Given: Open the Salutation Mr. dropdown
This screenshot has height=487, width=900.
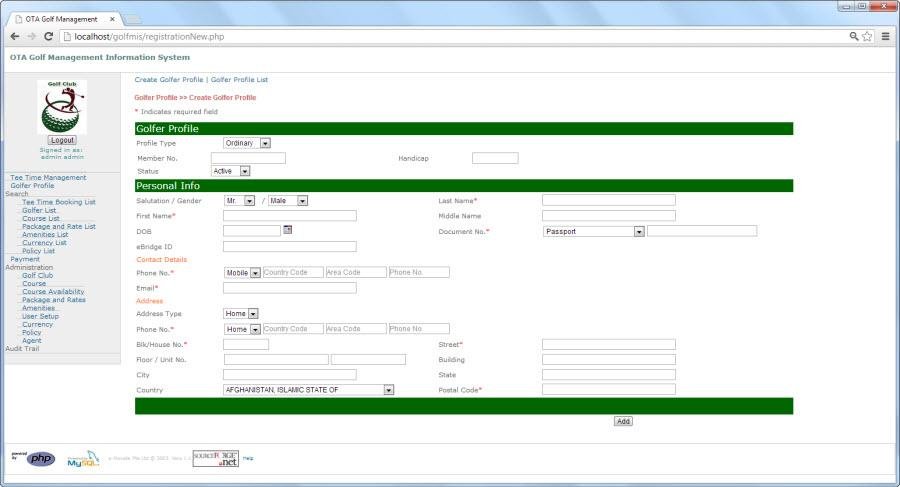Looking at the screenshot, I should coord(239,200).
